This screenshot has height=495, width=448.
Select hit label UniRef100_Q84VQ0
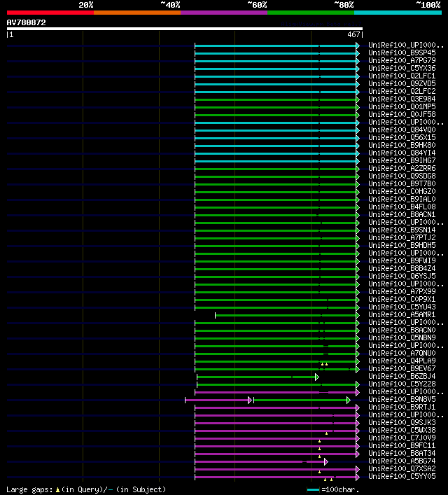[402, 130]
